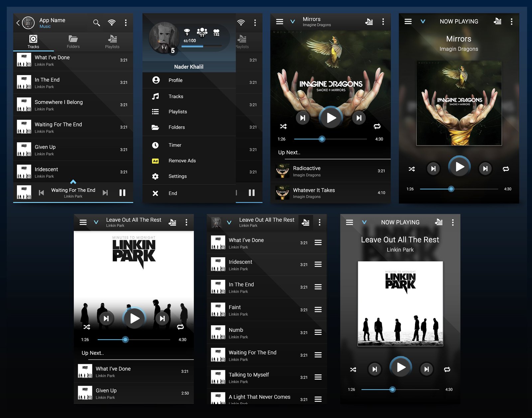
Task: Open Profile in the side drawer menu
Action: click(175, 80)
